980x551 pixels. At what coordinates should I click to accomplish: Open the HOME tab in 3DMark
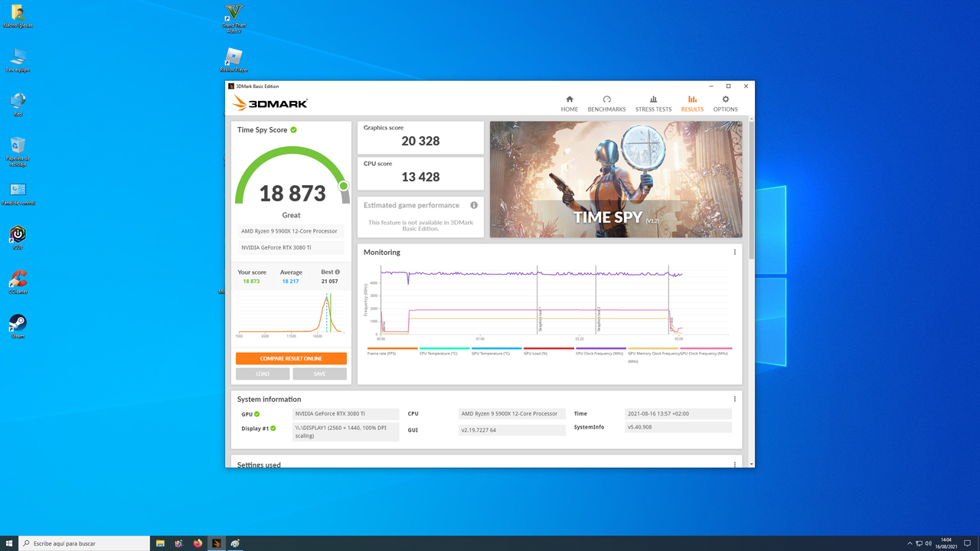pyautogui.click(x=569, y=104)
